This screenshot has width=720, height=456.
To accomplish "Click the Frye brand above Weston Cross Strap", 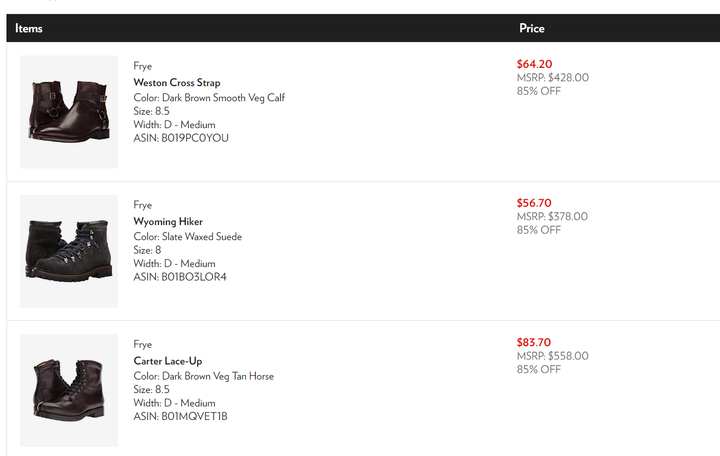I will [142, 66].
